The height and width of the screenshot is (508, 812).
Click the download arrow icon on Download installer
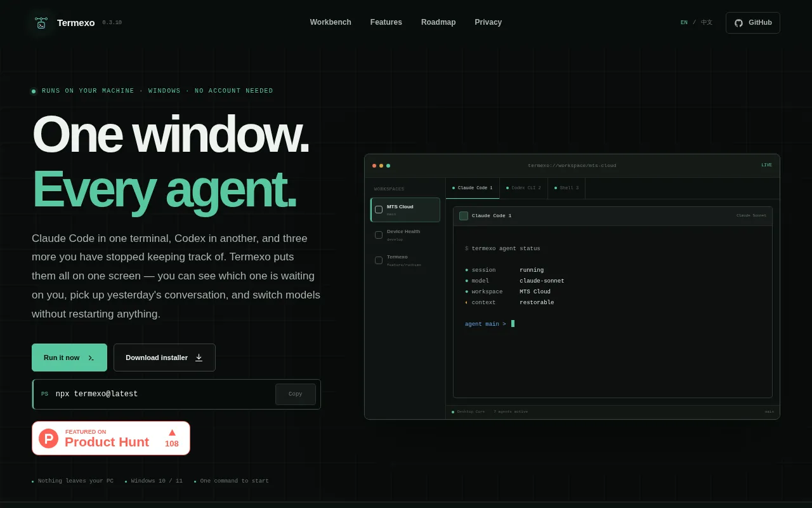pyautogui.click(x=199, y=358)
